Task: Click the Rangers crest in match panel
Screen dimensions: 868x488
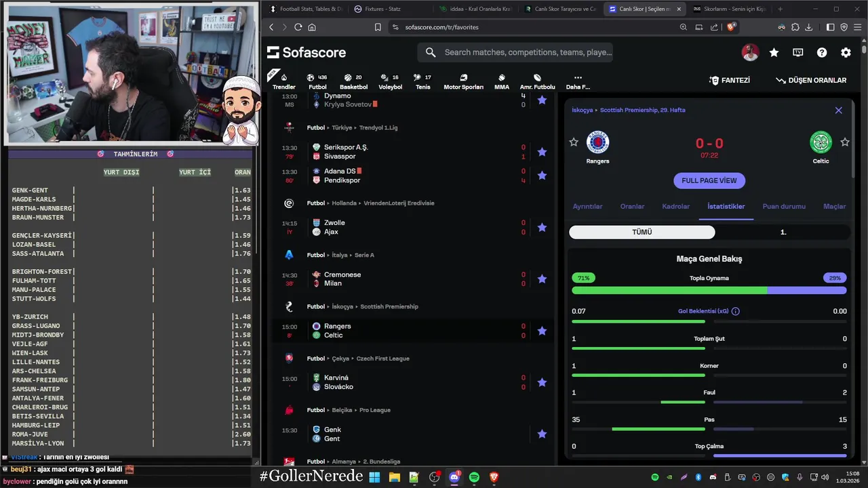Action: click(597, 142)
